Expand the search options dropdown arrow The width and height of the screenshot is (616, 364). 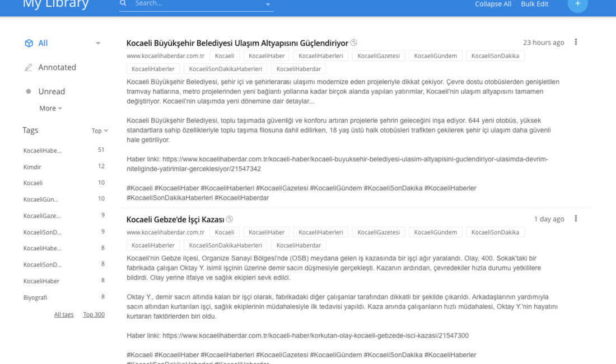click(x=268, y=4)
